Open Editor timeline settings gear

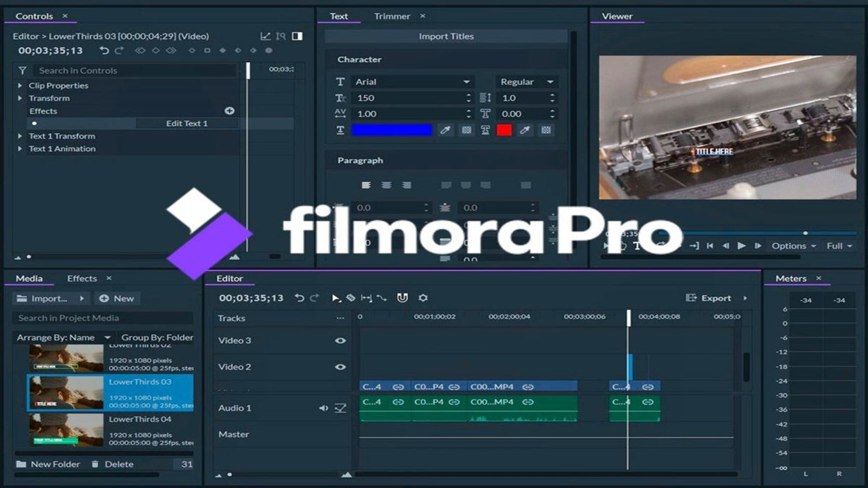(423, 298)
